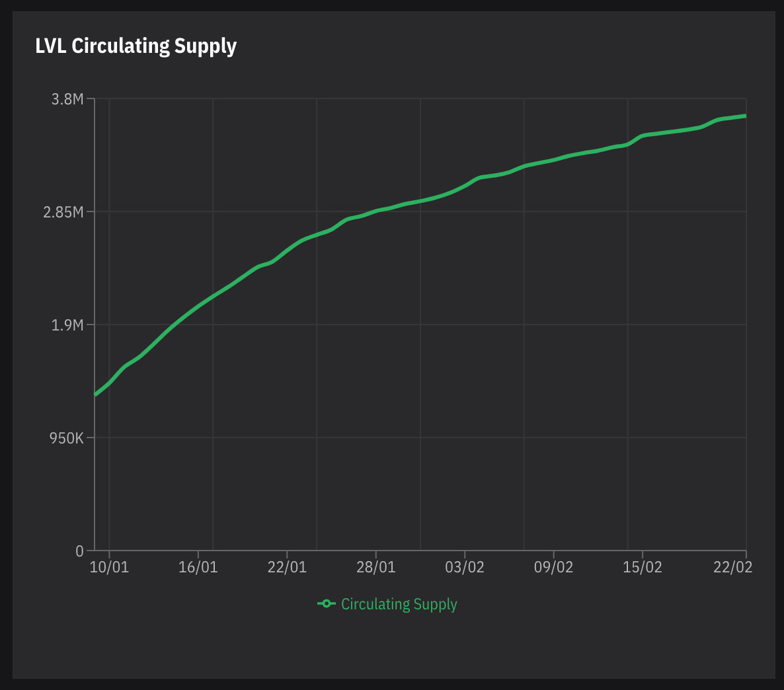Click the 15/02 date label
The image size is (784, 690).
pos(643,567)
